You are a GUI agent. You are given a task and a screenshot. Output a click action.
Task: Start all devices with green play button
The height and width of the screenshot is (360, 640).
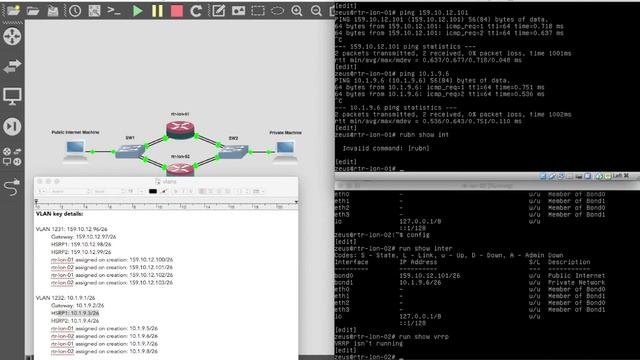click(x=138, y=11)
